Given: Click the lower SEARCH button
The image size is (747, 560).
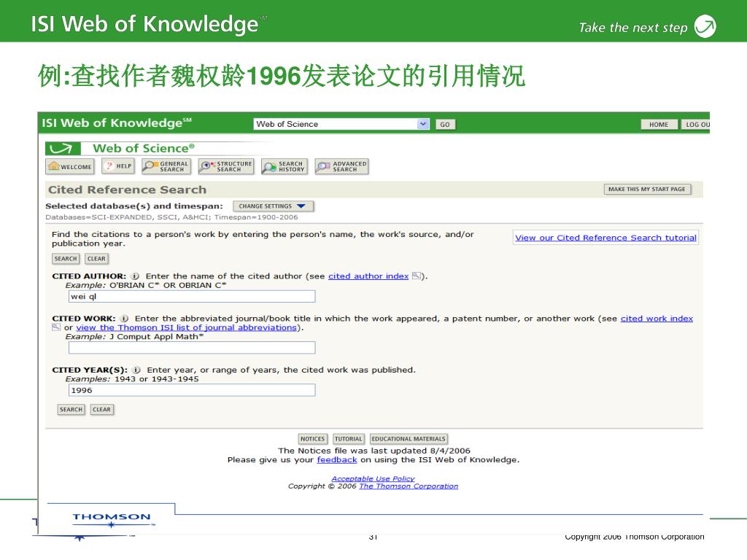Looking at the screenshot, I should [x=71, y=410].
